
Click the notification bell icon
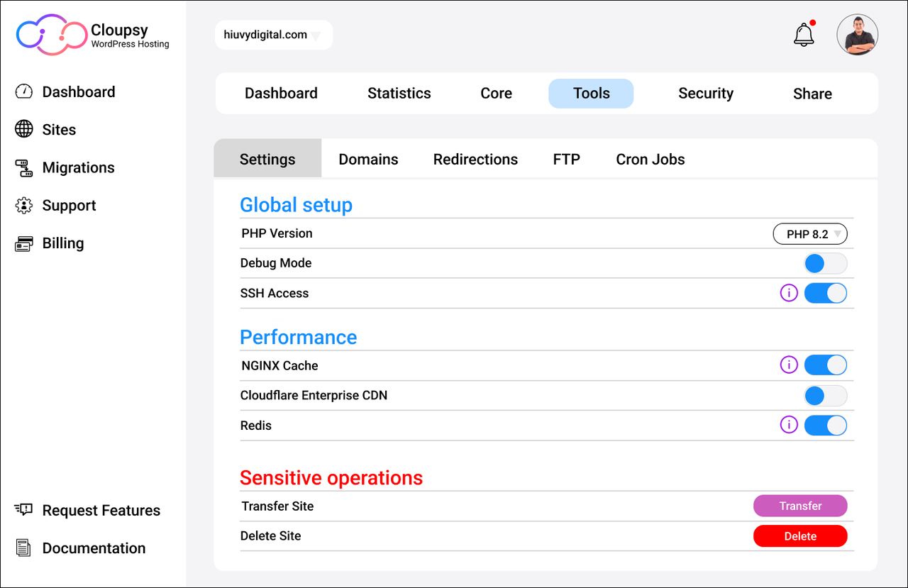pyautogui.click(x=803, y=34)
